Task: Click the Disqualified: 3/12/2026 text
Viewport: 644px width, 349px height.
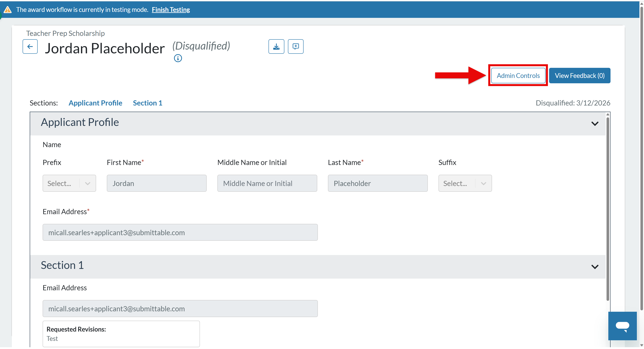Action: (x=573, y=103)
